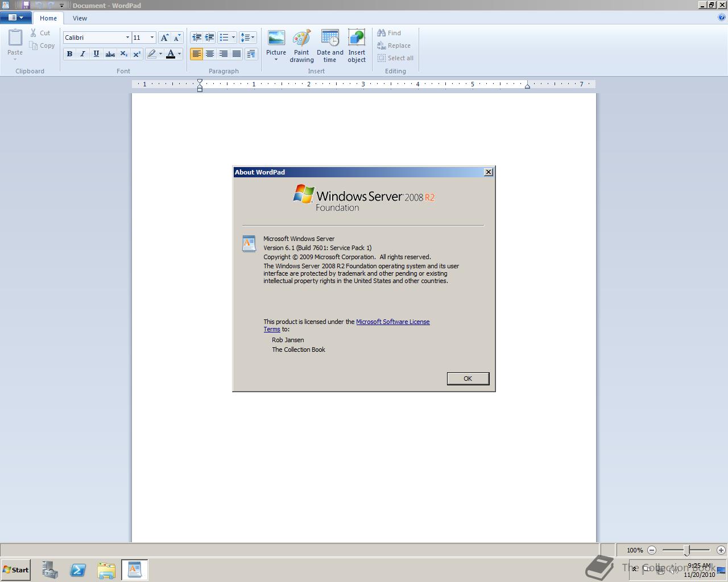Image resolution: width=728 pixels, height=582 pixels.
Task: Click the right indent marker on ruler
Action: (x=527, y=86)
